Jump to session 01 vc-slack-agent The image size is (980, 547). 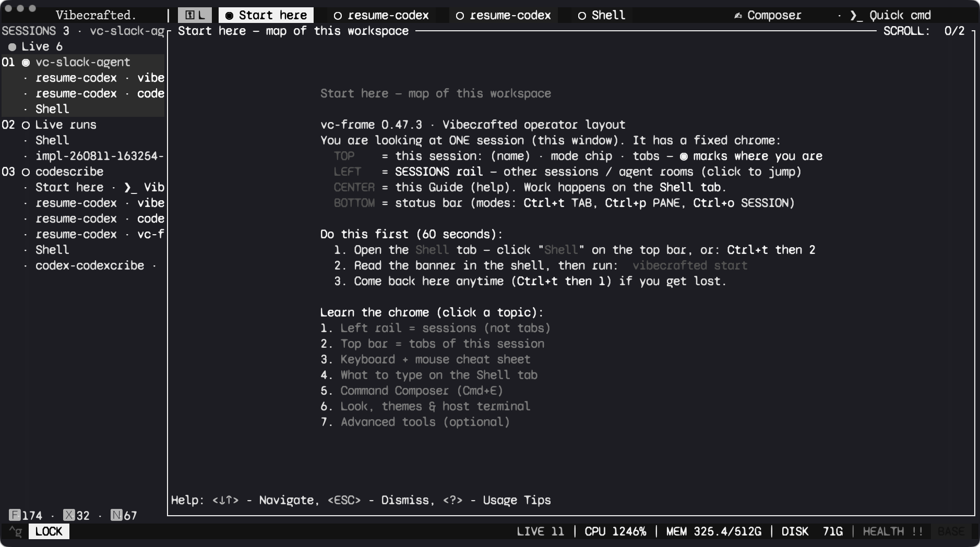click(x=83, y=62)
